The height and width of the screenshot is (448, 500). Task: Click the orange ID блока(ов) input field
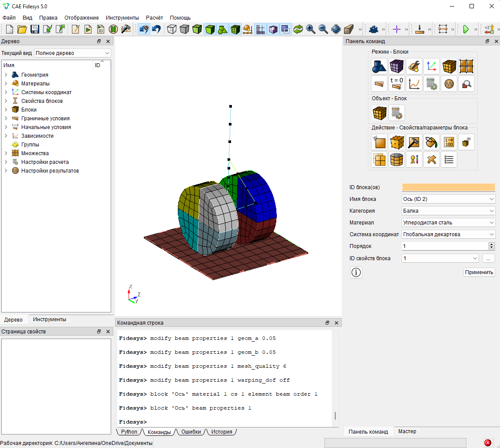point(448,187)
